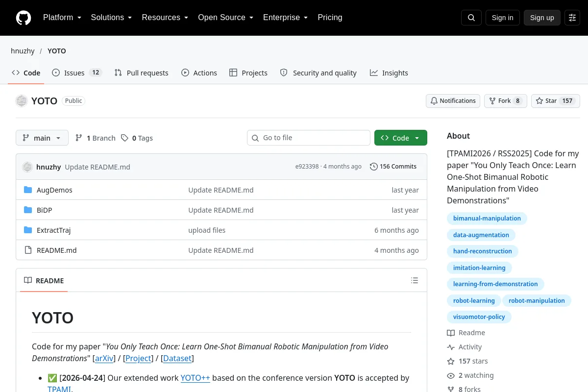Click the learning-from-demonstration topic tag
This screenshot has width=588, height=392.
tap(495, 284)
